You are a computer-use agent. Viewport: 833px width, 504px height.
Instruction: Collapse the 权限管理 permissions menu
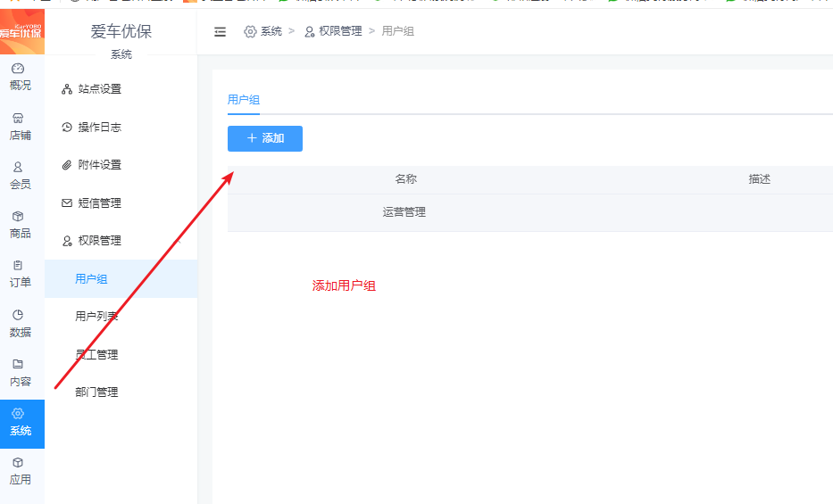[x=121, y=241]
